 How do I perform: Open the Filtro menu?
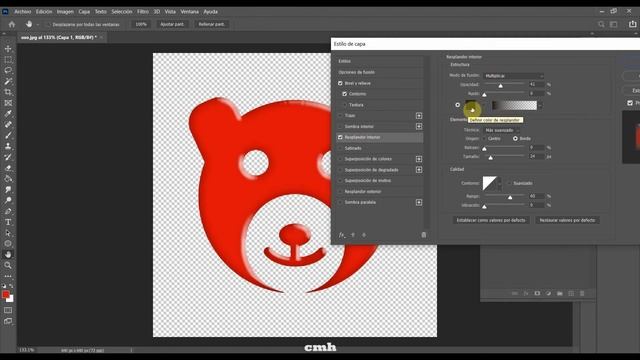(x=142, y=12)
